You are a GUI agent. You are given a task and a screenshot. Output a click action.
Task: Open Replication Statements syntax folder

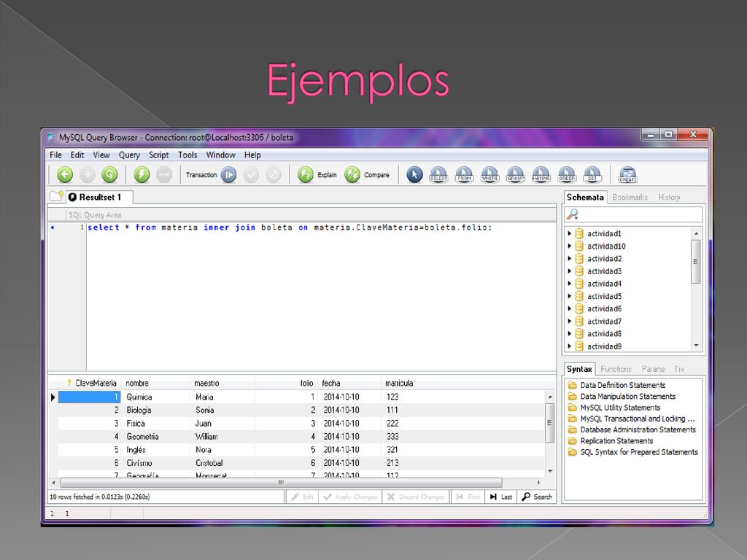[611, 441]
